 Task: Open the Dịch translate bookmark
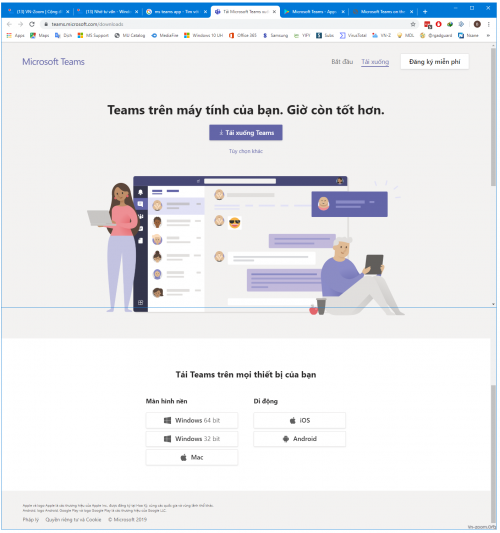[64, 35]
